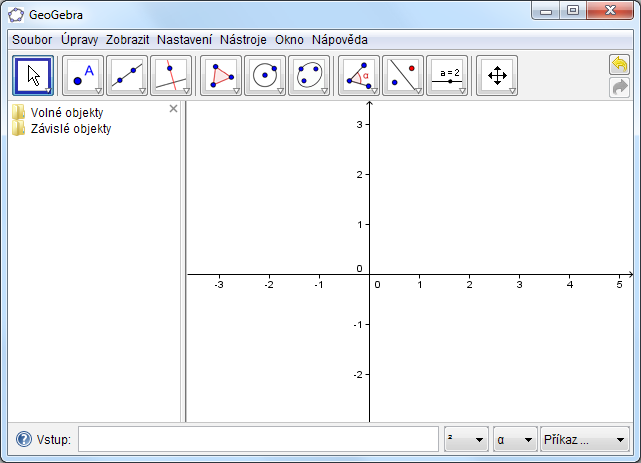Screen dimensions: 641x463
Task: Select the Move graphics view tool
Action: 497,76
